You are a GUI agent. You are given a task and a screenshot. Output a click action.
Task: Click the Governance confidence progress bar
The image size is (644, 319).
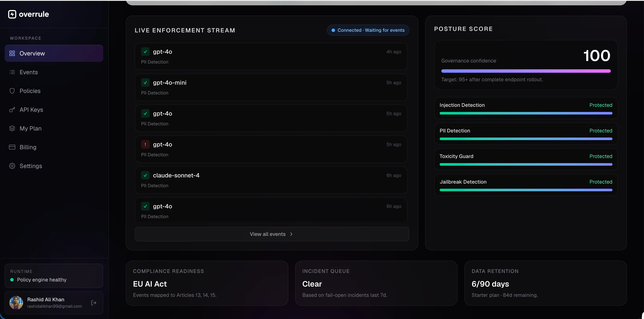pos(526,71)
